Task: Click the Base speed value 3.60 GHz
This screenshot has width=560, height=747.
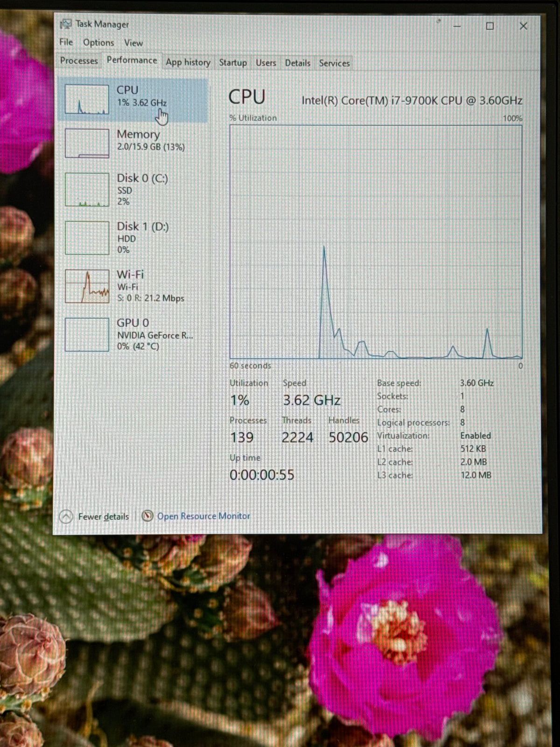Action: coord(477,383)
